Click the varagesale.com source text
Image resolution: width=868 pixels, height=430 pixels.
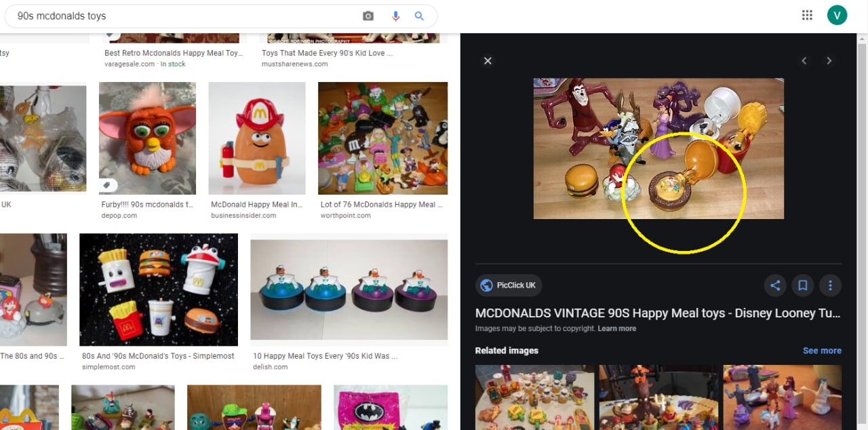point(130,64)
